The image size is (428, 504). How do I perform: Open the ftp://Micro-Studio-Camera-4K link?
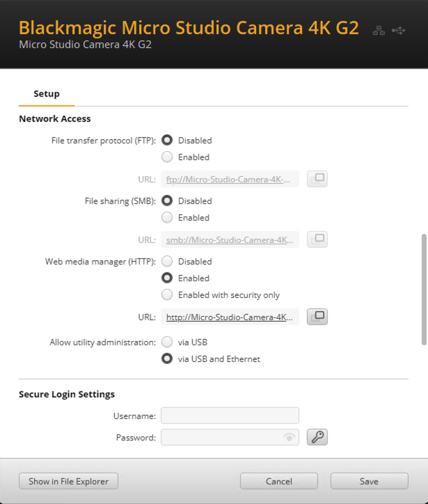pyautogui.click(x=228, y=180)
